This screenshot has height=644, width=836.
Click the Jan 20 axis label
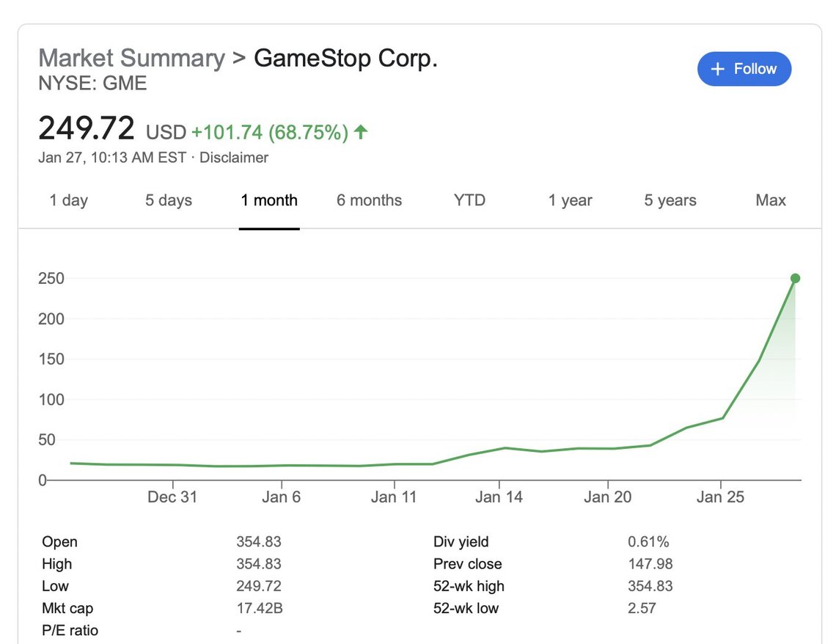click(607, 497)
